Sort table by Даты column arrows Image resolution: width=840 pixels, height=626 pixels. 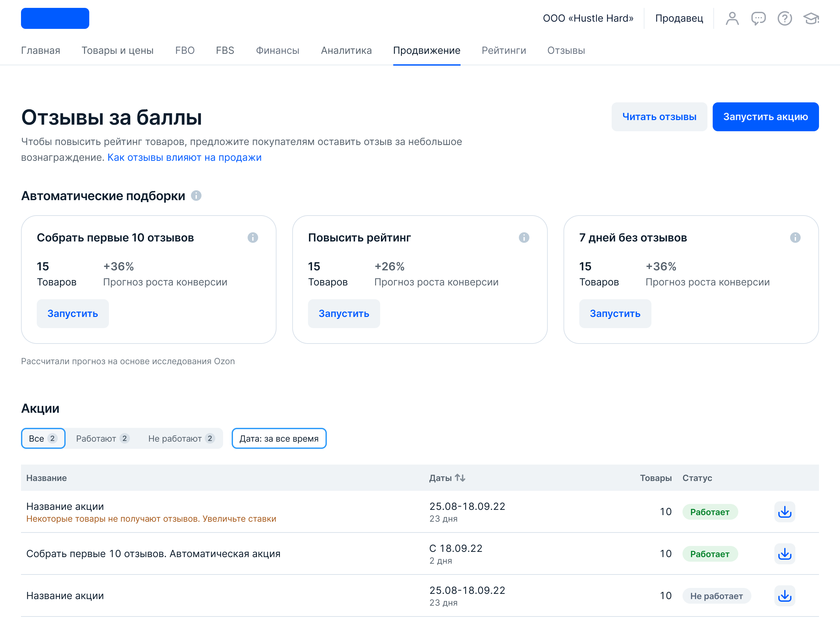coord(460,478)
